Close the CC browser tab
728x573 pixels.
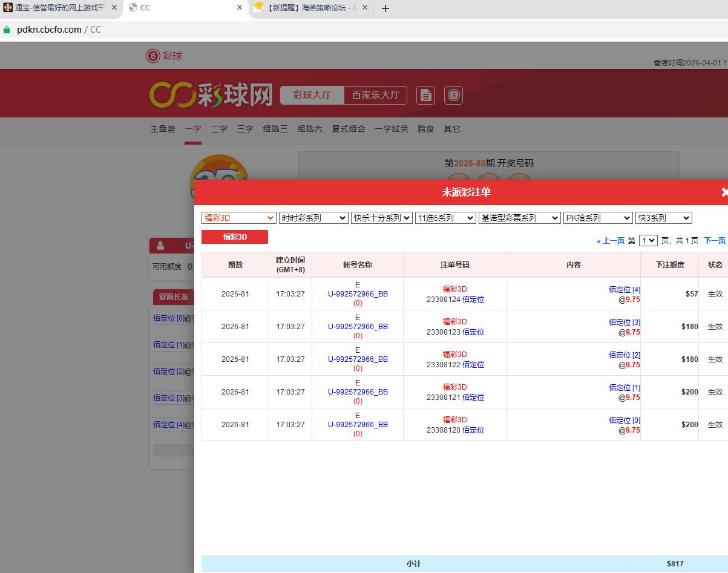tap(240, 8)
